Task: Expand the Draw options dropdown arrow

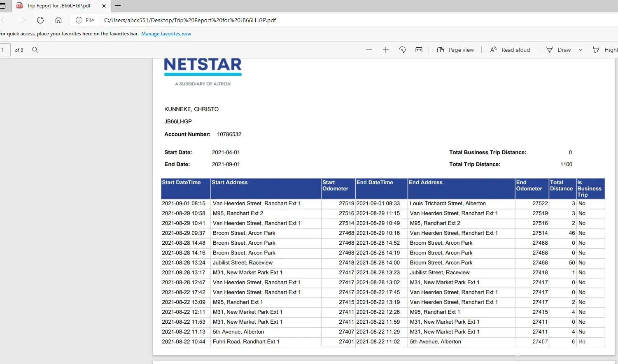Action: 581,50
